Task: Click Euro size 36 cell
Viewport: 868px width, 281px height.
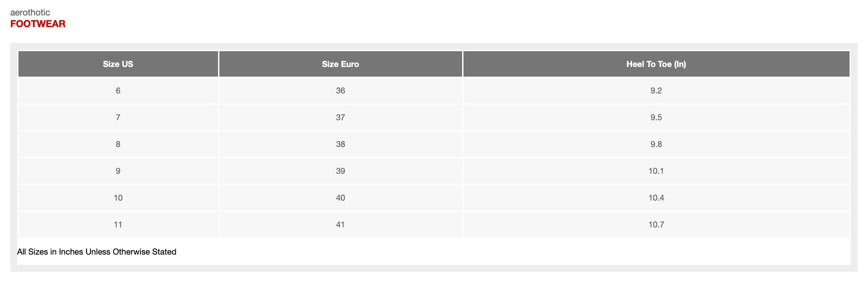Action: click(340, 91)
